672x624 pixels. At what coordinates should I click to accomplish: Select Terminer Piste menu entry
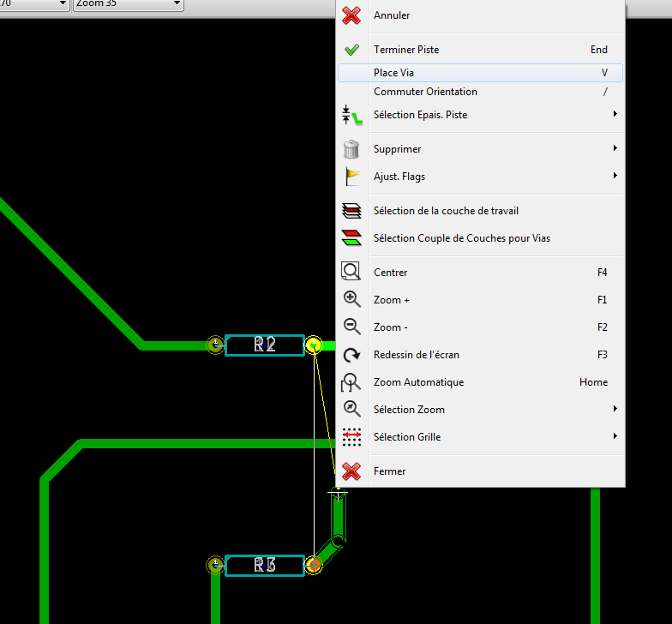pyautogui.click(x=480, y=50)
